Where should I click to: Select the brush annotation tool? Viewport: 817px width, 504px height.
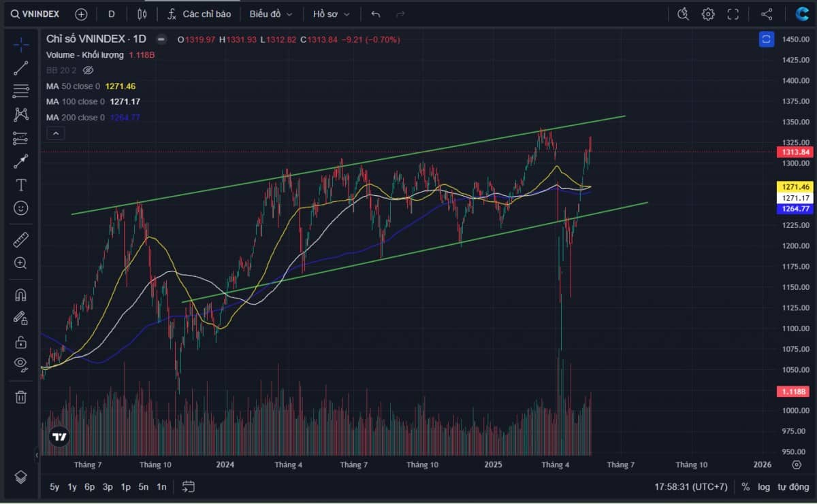pos(21,161)
